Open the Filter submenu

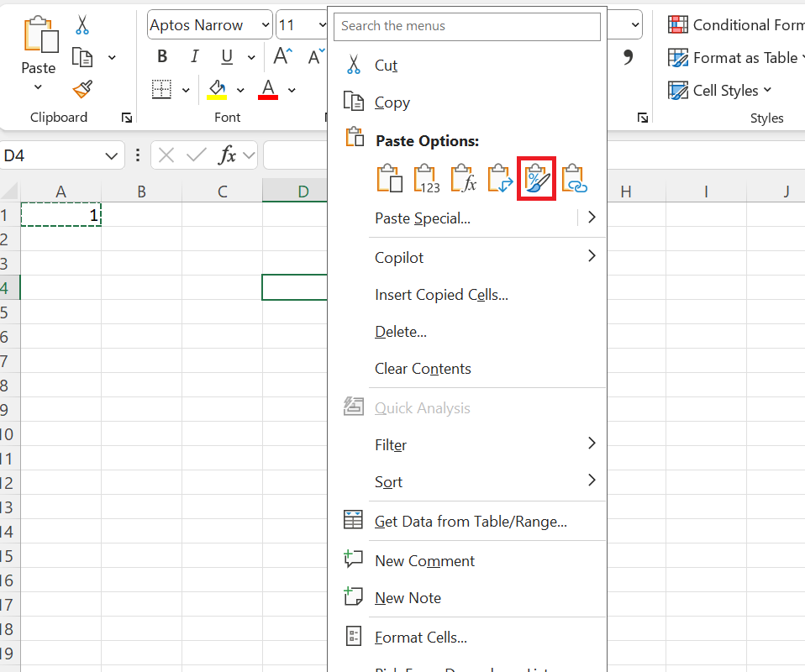(x=466, y=444)
